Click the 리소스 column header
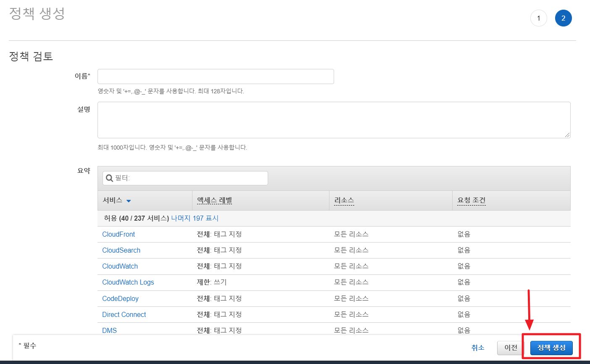This screenshot has width=590, height=364. pos(344,200)
